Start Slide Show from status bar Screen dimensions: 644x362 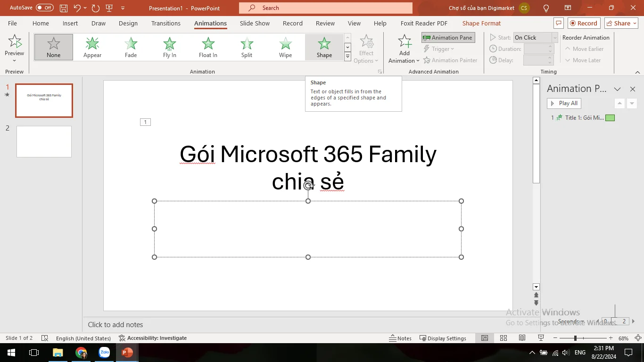tap(541, 338)
